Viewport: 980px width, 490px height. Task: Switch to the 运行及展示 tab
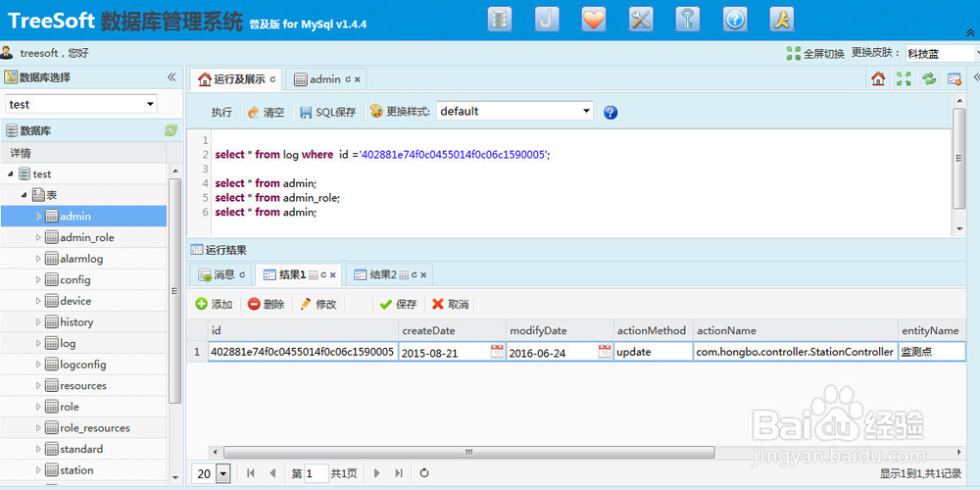(236, 79)
